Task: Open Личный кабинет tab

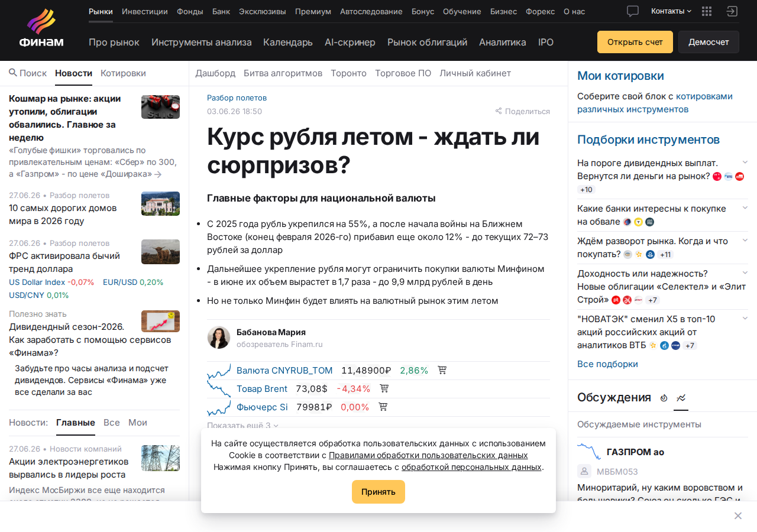Action: coord(475,73)
